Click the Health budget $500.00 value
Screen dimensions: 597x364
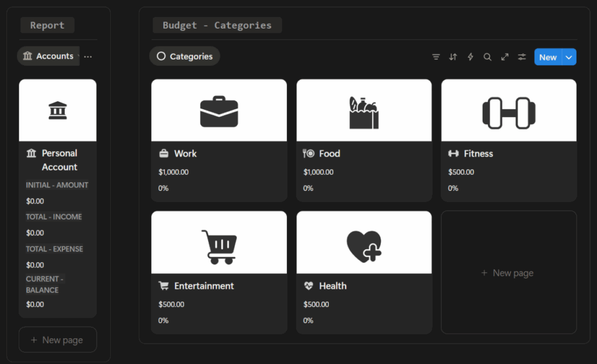[316, 304]
